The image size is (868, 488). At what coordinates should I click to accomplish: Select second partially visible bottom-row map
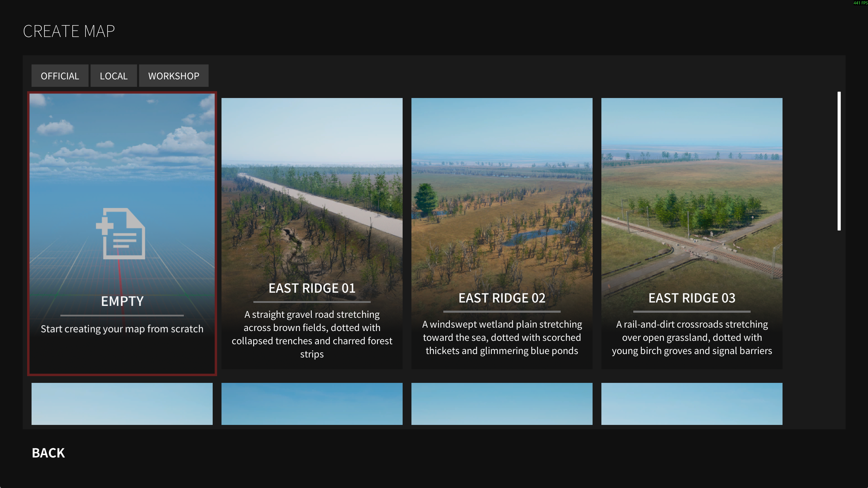click(x=312, y=404)
